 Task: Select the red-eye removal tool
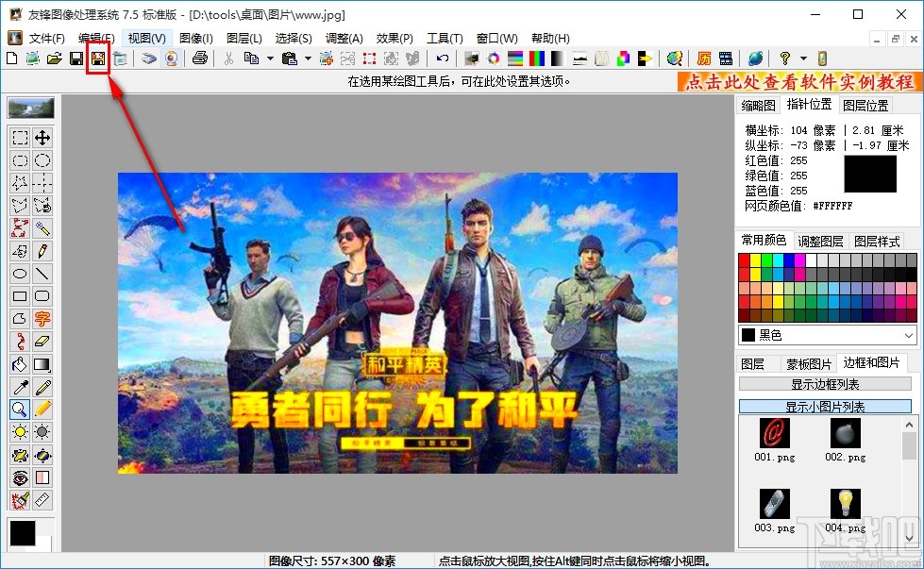[x=20, y=477]
